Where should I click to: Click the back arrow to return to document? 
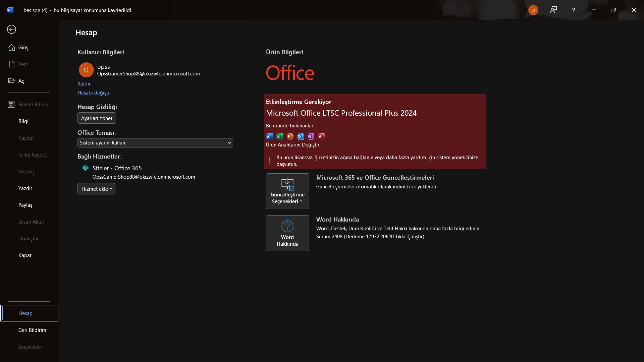(x=11, y=29)
